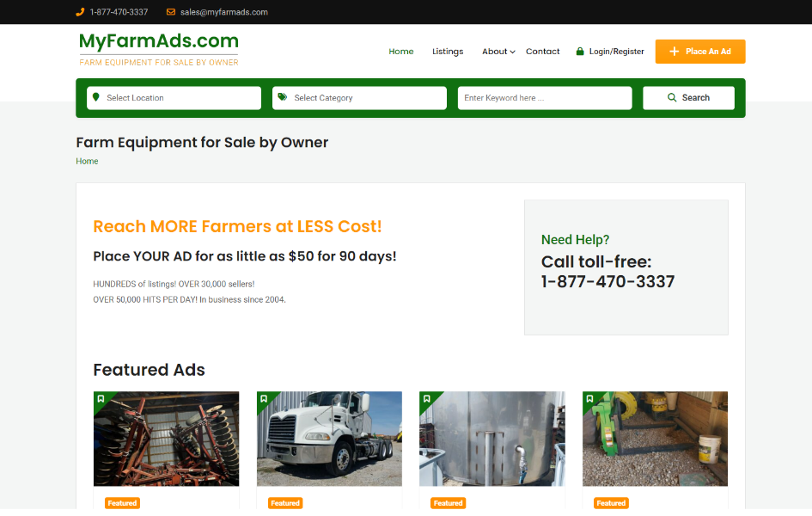
Task: Click the magnifier icon on Search button
Action: [x=672, y=97]
